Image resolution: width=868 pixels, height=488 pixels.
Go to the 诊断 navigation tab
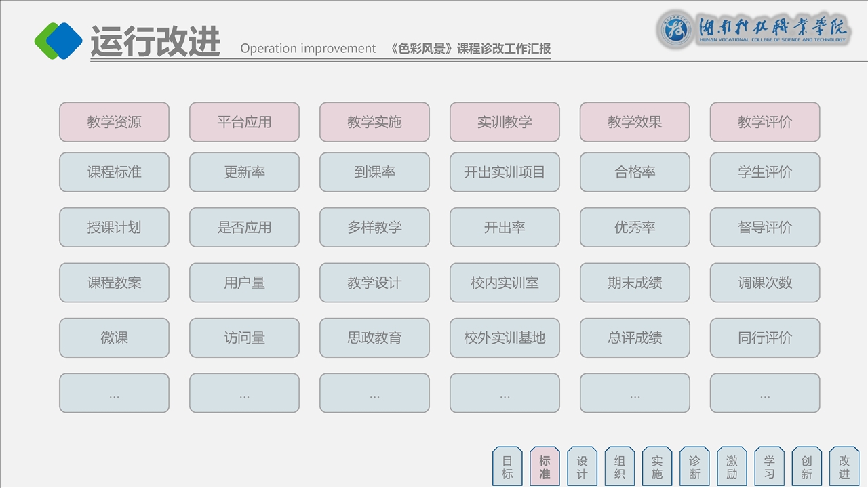coord(694,467)
